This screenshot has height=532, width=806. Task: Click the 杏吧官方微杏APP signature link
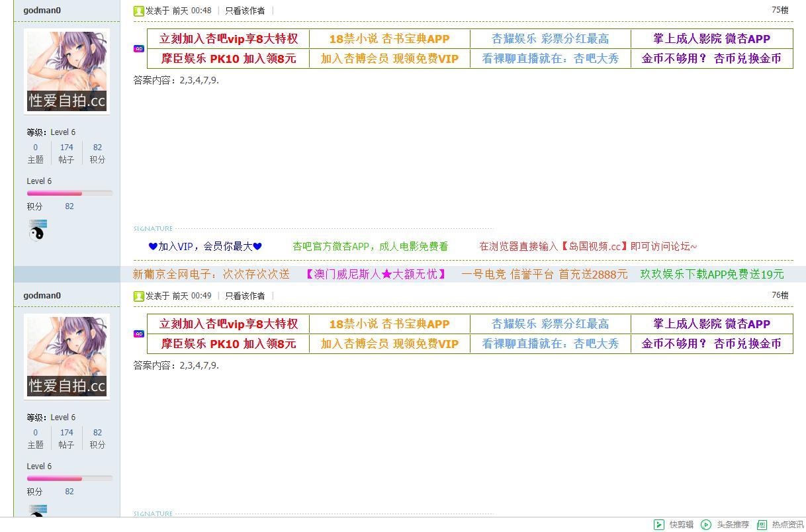click(371, 245)
